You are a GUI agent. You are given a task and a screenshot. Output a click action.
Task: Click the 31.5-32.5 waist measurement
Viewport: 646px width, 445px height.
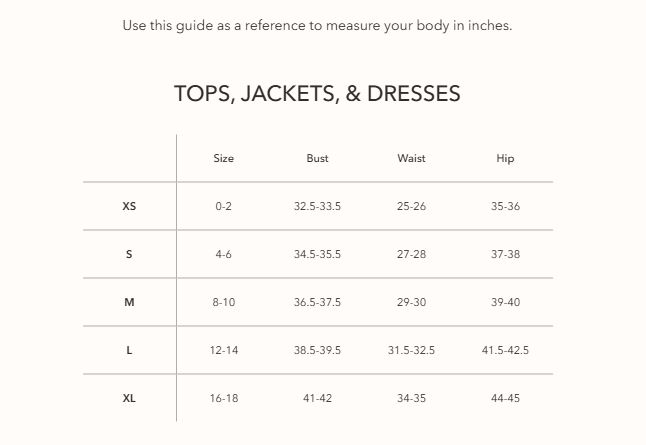(411, 350)
